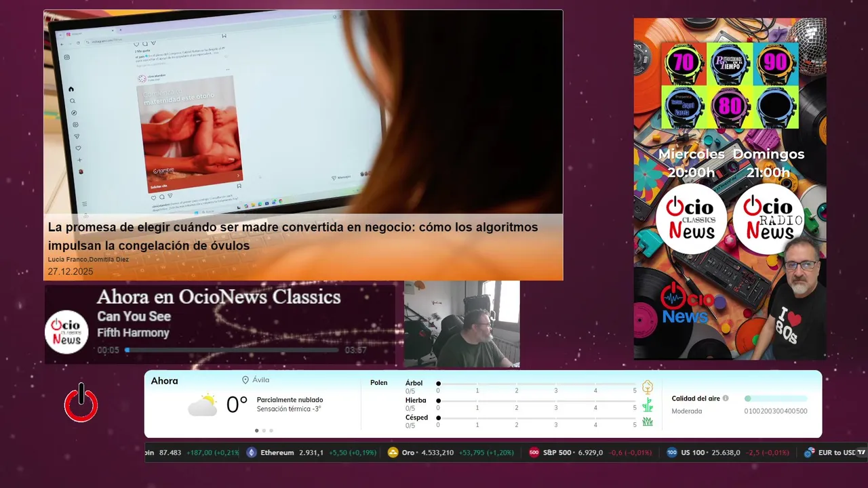Click the Parcialmente nublado text
Viewport: 868px width, 488px height.
pyautogui.click(x=290, y=400)
